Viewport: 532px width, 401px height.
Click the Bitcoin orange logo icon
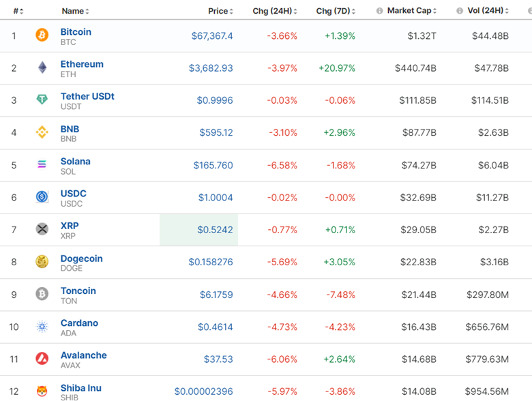tap(42, 35)
